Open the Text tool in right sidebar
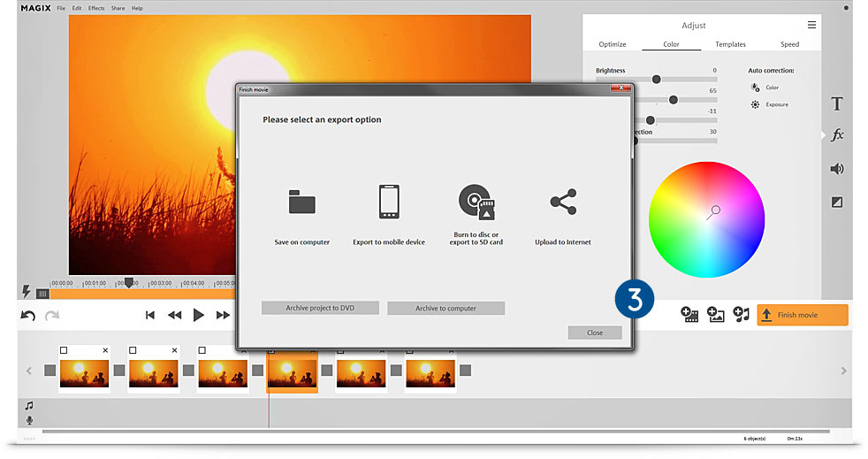Image resolution: width=868 pixels, height=459 pixels. point(837,103)
